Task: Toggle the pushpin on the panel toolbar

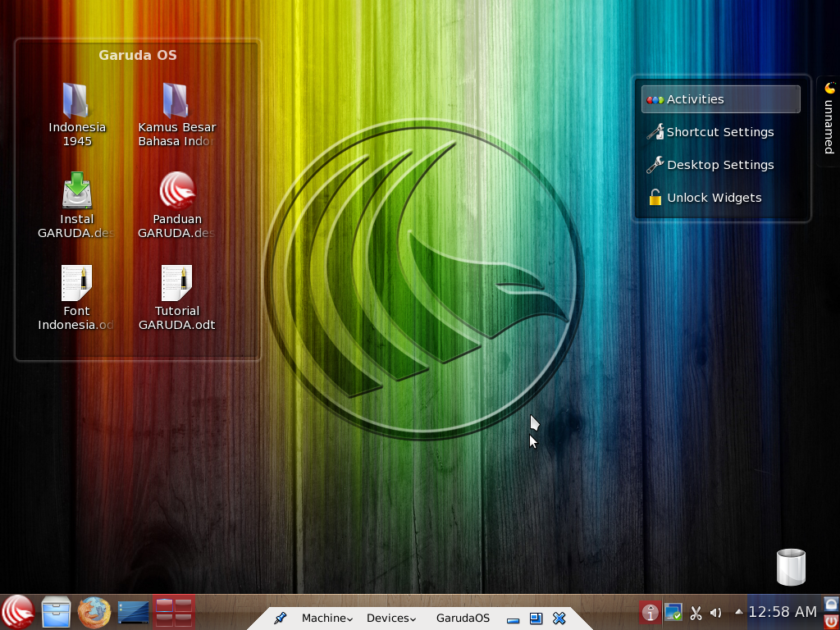Action: (x=279, y=618)
